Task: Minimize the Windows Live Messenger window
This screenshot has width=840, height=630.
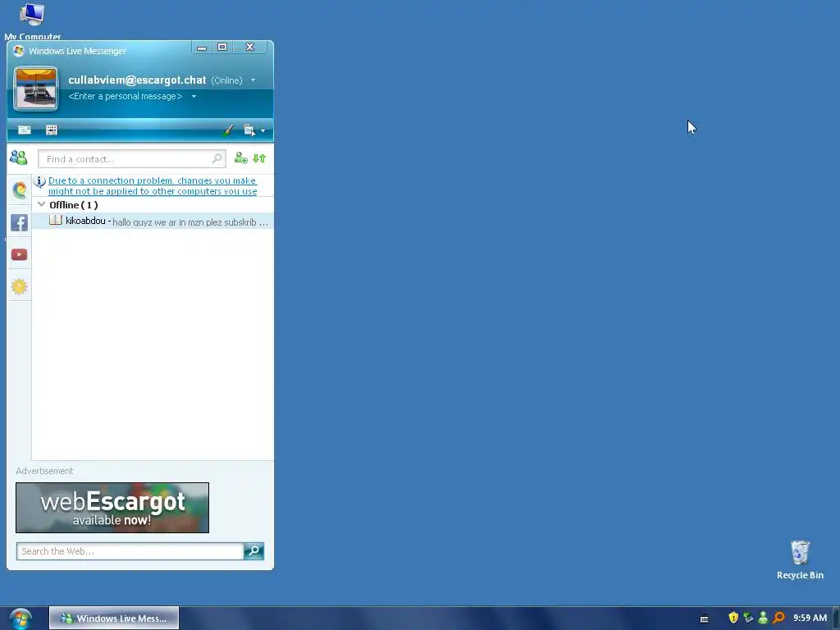Action: [202, 48]
